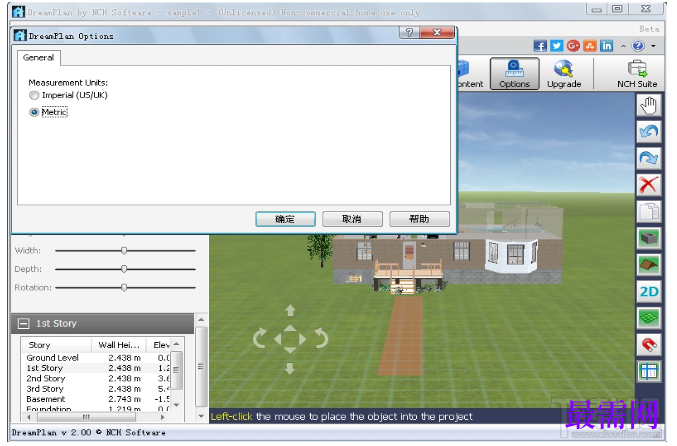The height and width of the screenshot is (446, 677).
Task: Switch to 2D view mode
Action: click(x=649, y=292)
